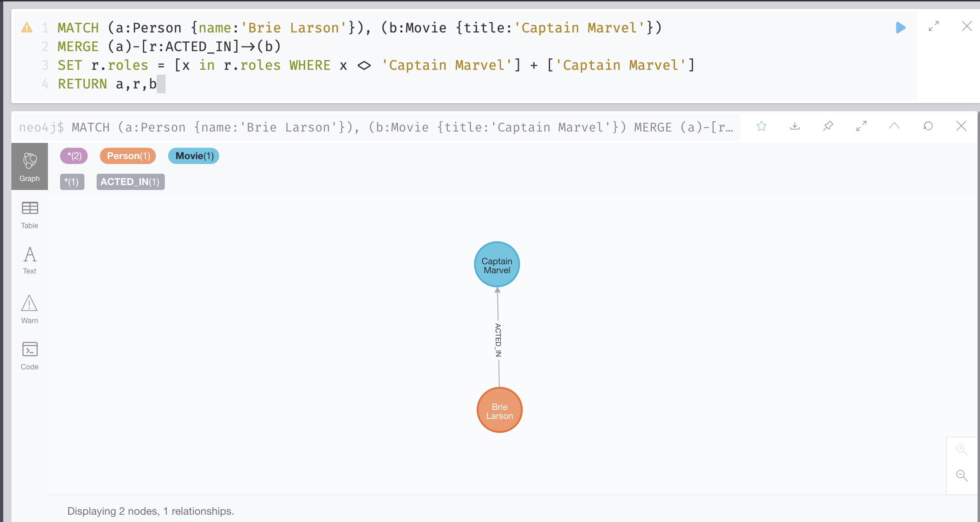Fullscreen the result frame
980x522 pixels.
point(861,126)
